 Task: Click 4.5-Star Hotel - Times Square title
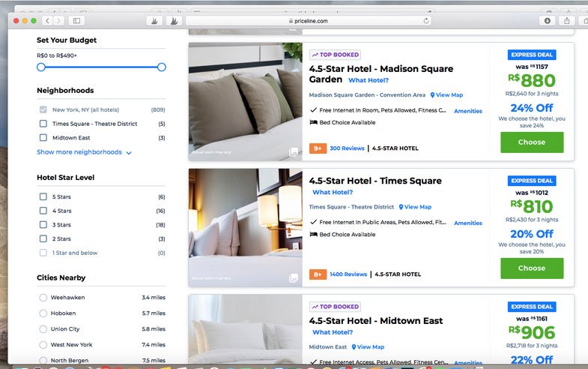(375, 181)
